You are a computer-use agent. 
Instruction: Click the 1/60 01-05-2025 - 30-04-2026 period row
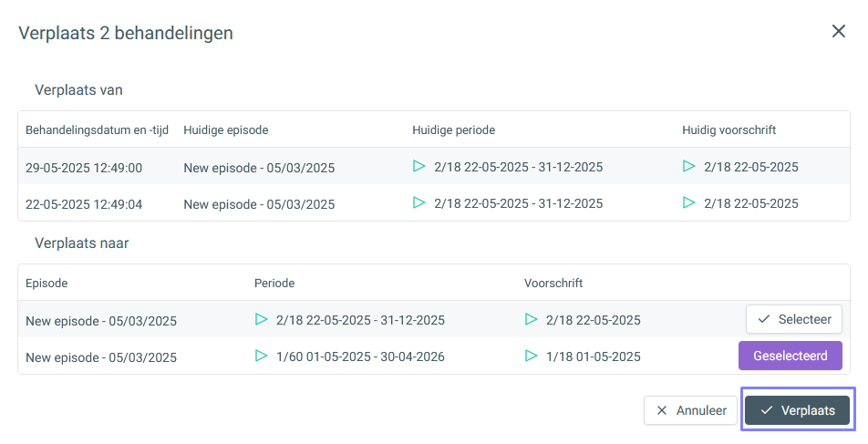point(434,356)
